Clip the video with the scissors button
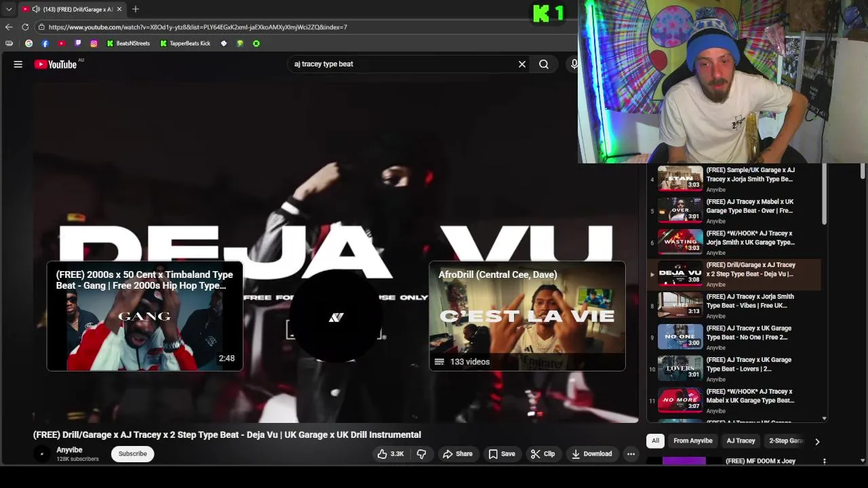 click(x=542, y=454)
